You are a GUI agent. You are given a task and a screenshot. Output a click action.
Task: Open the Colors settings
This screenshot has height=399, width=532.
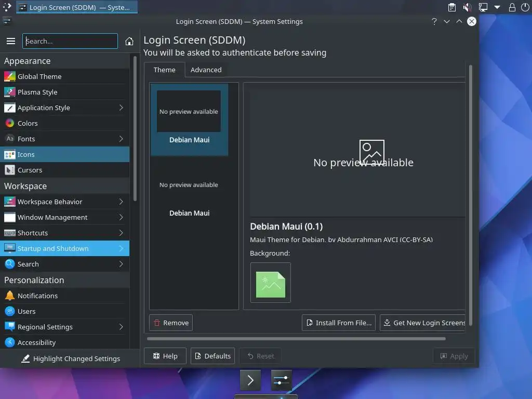[65, 123]
